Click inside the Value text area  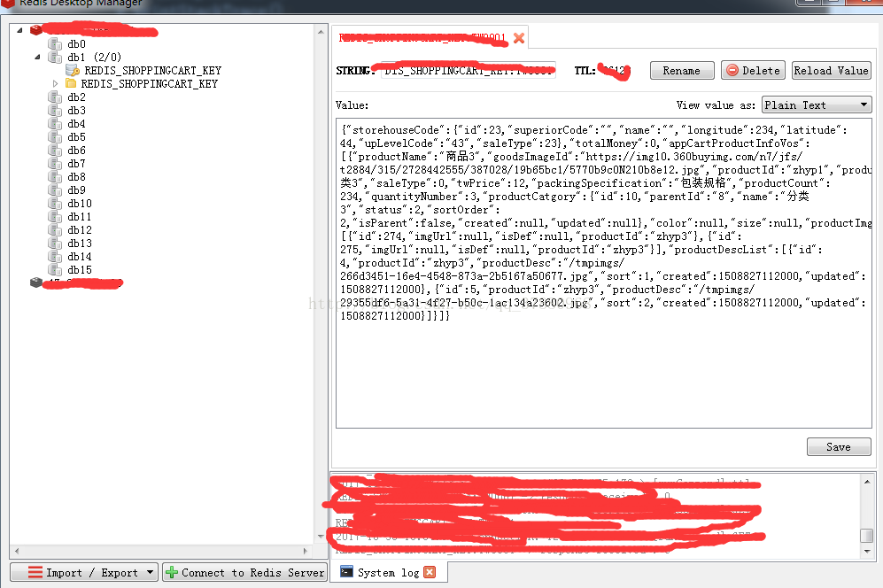click(604, 274)
